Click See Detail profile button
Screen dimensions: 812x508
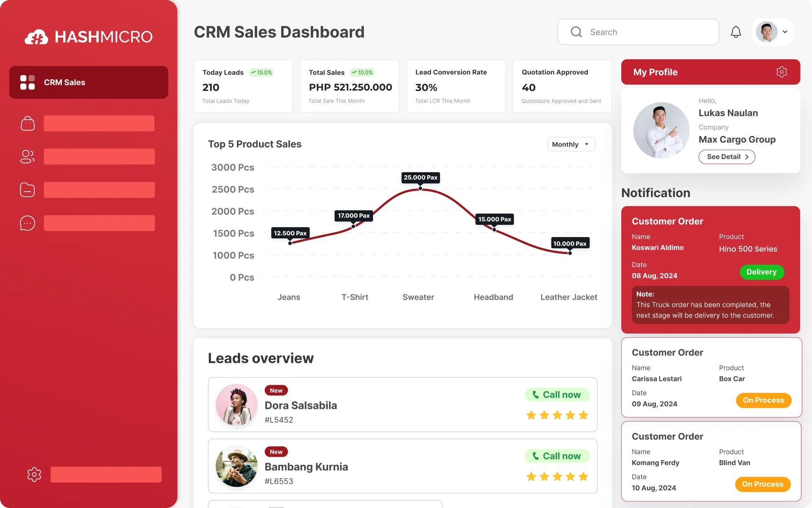pos(727,157)
